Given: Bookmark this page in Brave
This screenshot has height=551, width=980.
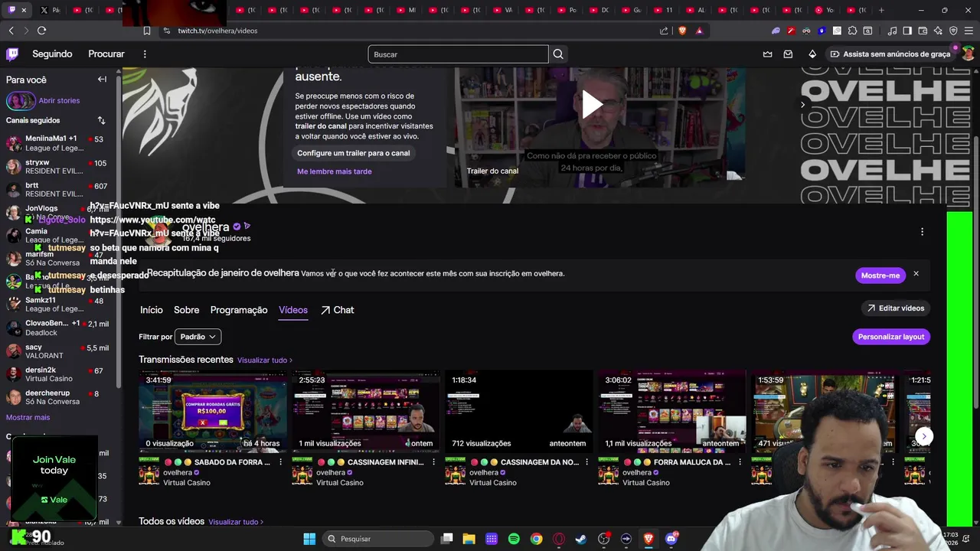Looking at the screenshot, I should (147, 31).
